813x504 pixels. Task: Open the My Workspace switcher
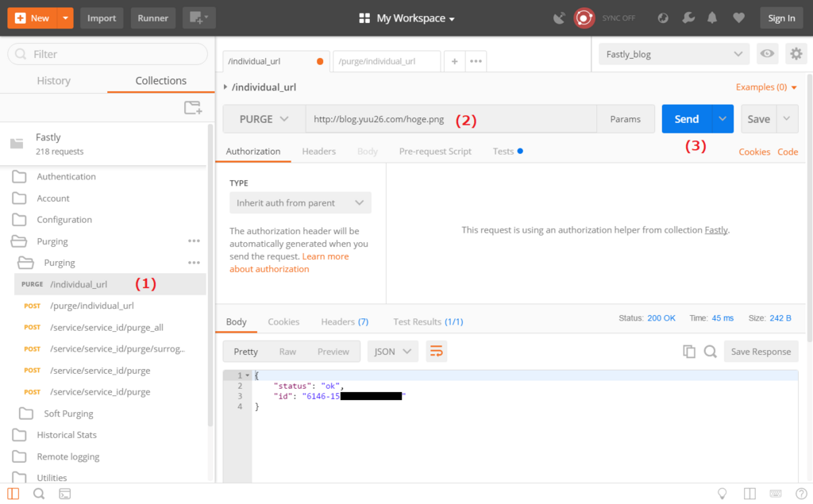pyautogui.click(x=407, y=18)
